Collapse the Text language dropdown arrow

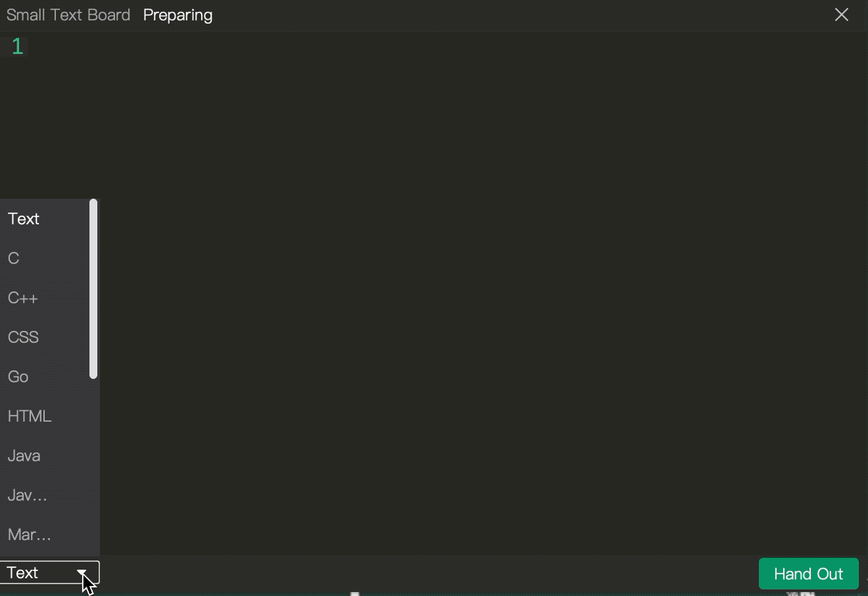pos(82,573)
